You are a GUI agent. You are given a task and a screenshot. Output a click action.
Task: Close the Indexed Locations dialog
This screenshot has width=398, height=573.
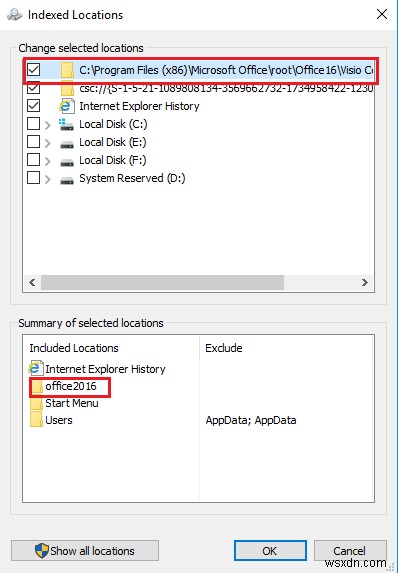coord(382,14)
